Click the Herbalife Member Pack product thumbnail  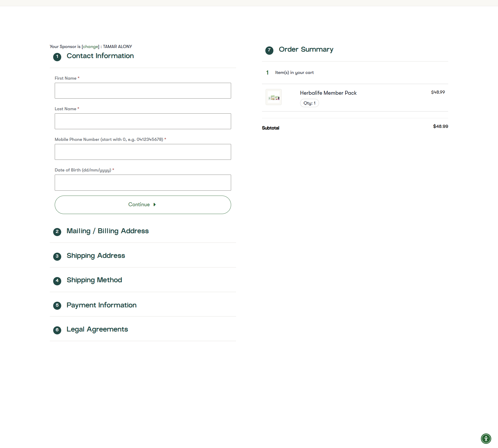[x=274, y=97]
